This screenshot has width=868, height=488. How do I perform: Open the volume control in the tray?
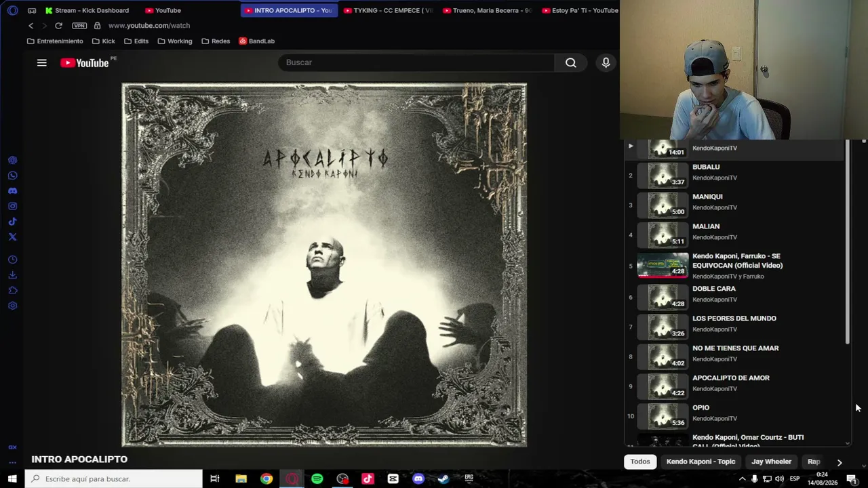click(779, 479)
